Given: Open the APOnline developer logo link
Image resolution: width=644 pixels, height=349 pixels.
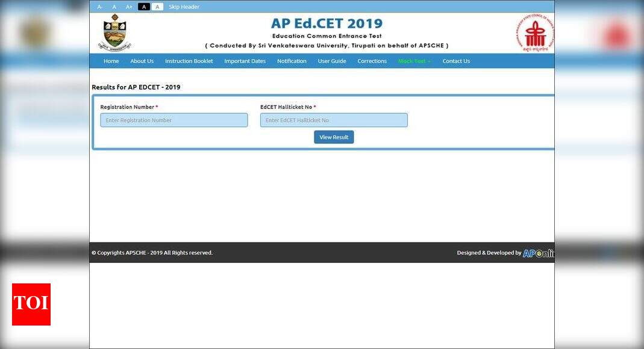Looking at the screenshot, I should [538, 253].
